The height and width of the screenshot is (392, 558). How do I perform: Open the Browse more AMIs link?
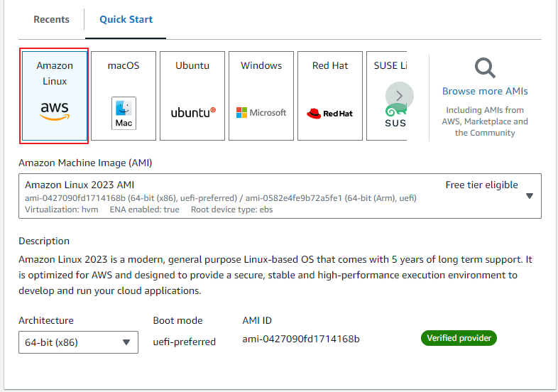(x=485, y=91)
